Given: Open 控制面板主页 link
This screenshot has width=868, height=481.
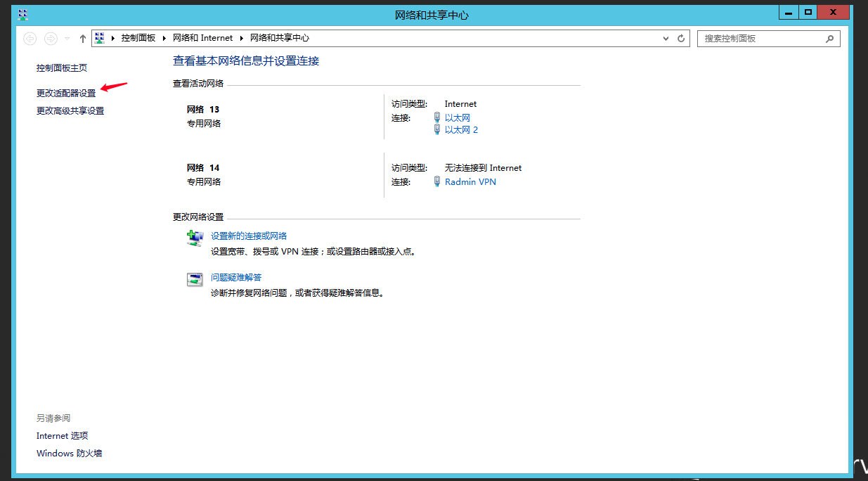Looking at the screenshot, I should pos(62,68).
